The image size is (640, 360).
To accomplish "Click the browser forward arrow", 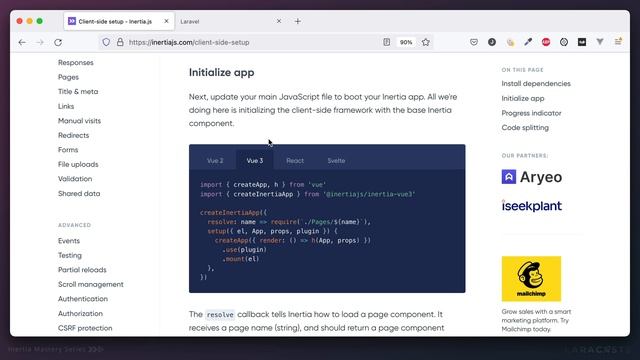I will coord(40,42).
